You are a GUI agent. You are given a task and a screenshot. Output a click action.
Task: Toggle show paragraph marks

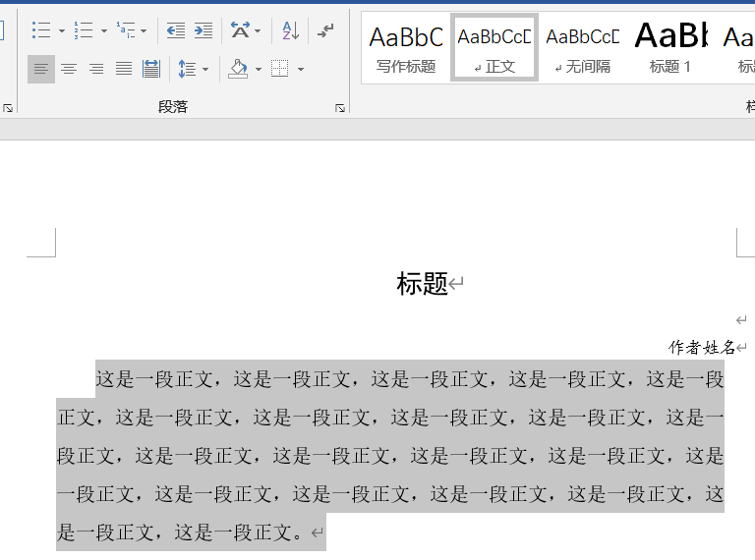point(325,30)
